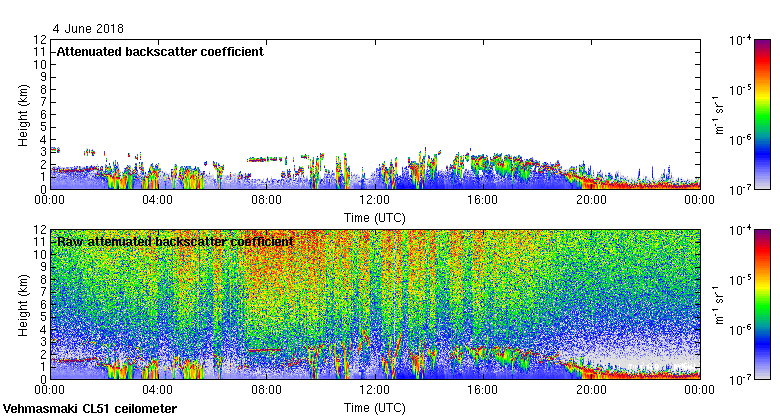Click the 20:00 tick label under the lower plot
780x420 pixels.
[x=591, y=390]
